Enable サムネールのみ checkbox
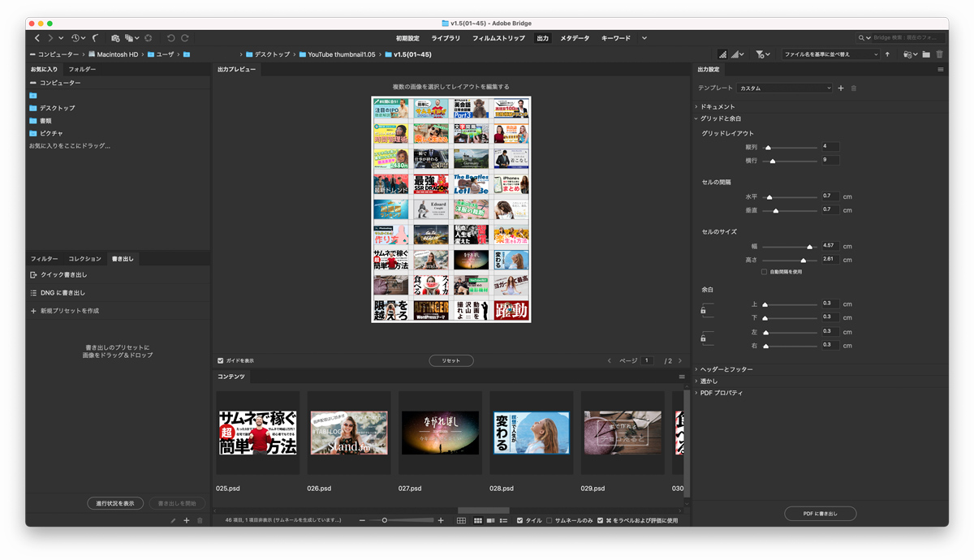The image size is (974, 560). point(549,520)
